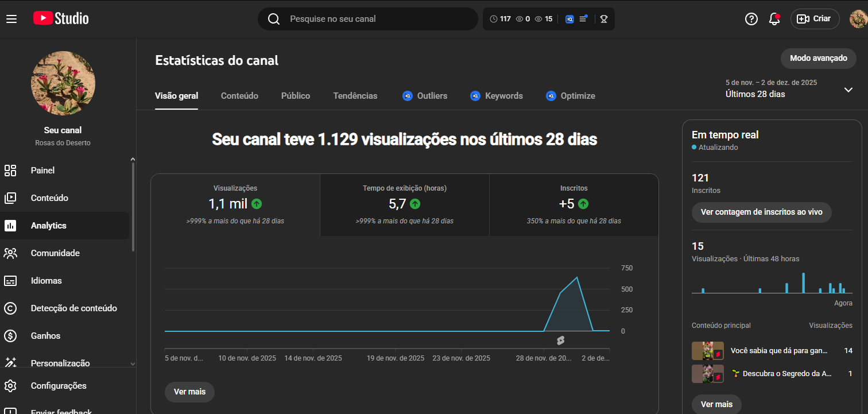Click the tallest bar in the 48-hour chart
The width and height of the screenshot is (868, 414).
click(x=803, y=283)
